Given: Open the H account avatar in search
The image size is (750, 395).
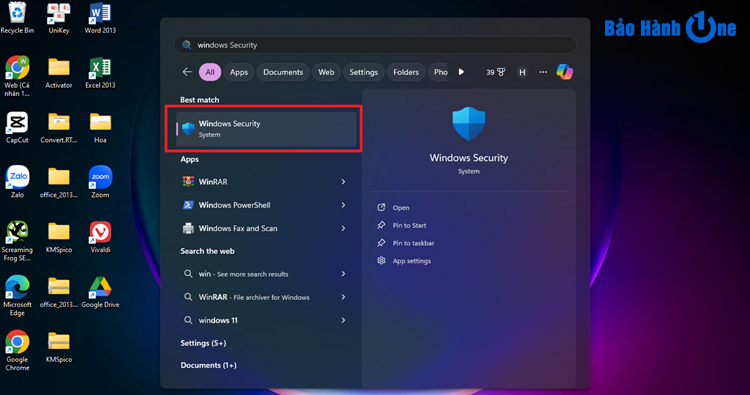Looking at the screenshot, I should pyautogui.click(x=522, y=72).
